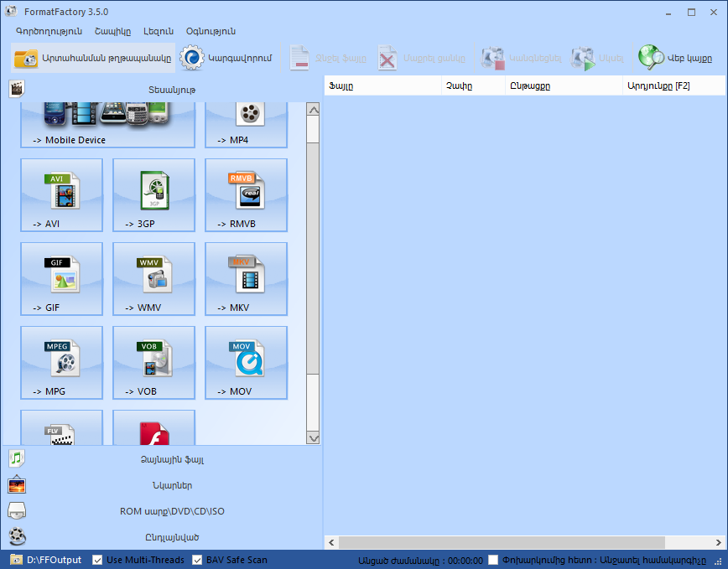Viewport: 728px width, 569px height.
Task: Select the WMV format tile
Action: pos(153,279)
